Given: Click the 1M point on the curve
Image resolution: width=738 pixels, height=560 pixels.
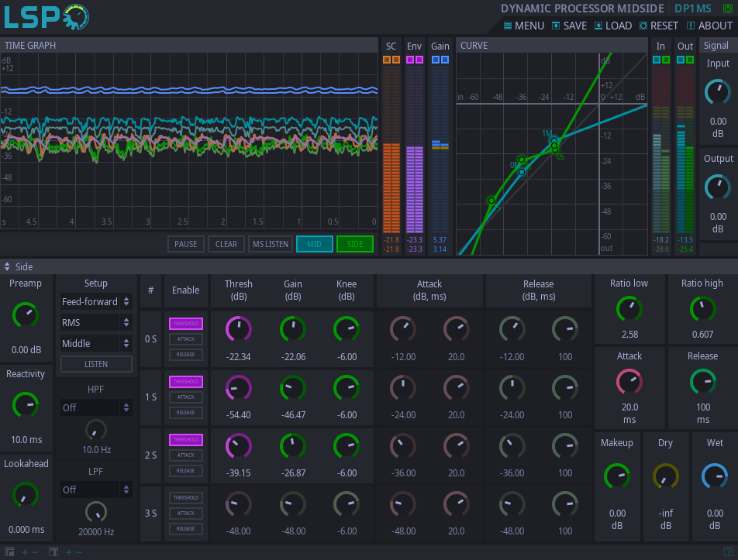Looking at the screenshot, I should tap(554, 141).
